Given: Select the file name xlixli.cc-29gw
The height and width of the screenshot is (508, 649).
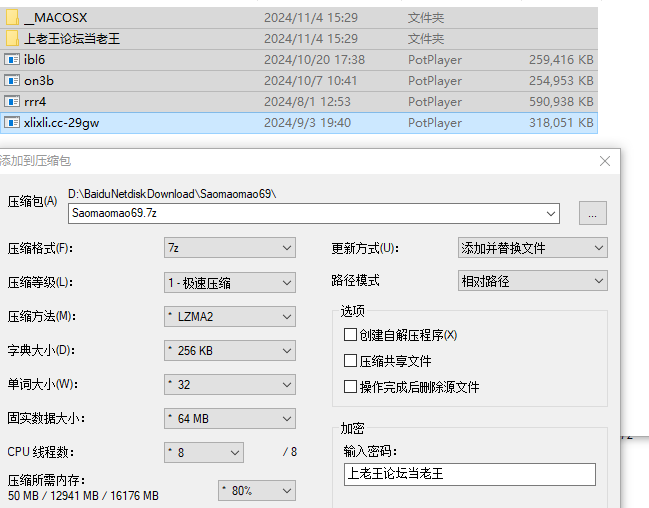Looking at the screenshot, I should (x=61, y=123).
